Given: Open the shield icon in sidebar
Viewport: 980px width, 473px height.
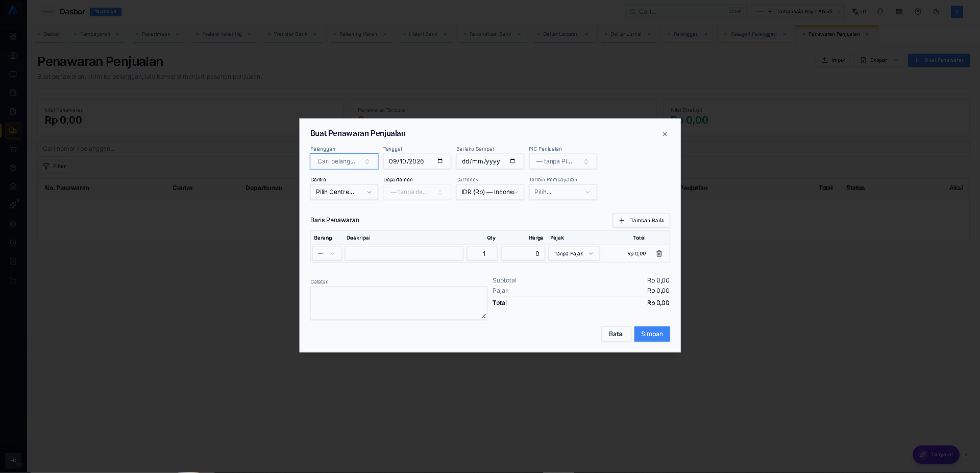Looking at the screenshot, I should 13,243.
